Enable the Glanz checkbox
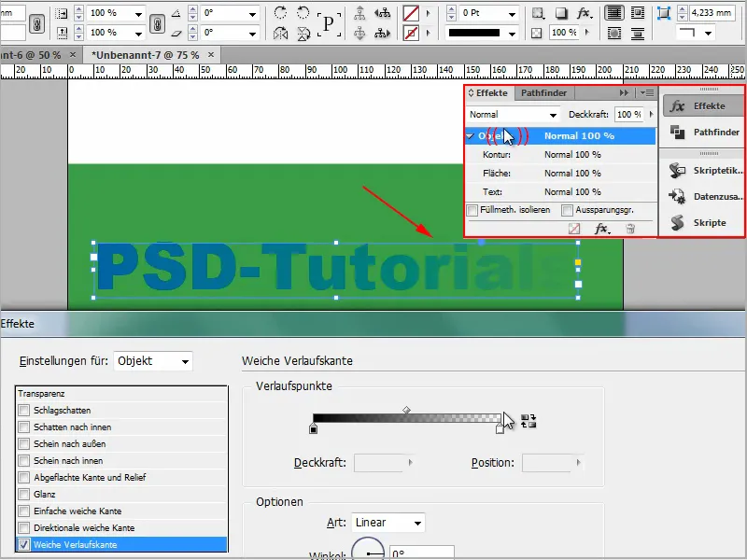This screenshot has height=560, width=747. (24, 495)
